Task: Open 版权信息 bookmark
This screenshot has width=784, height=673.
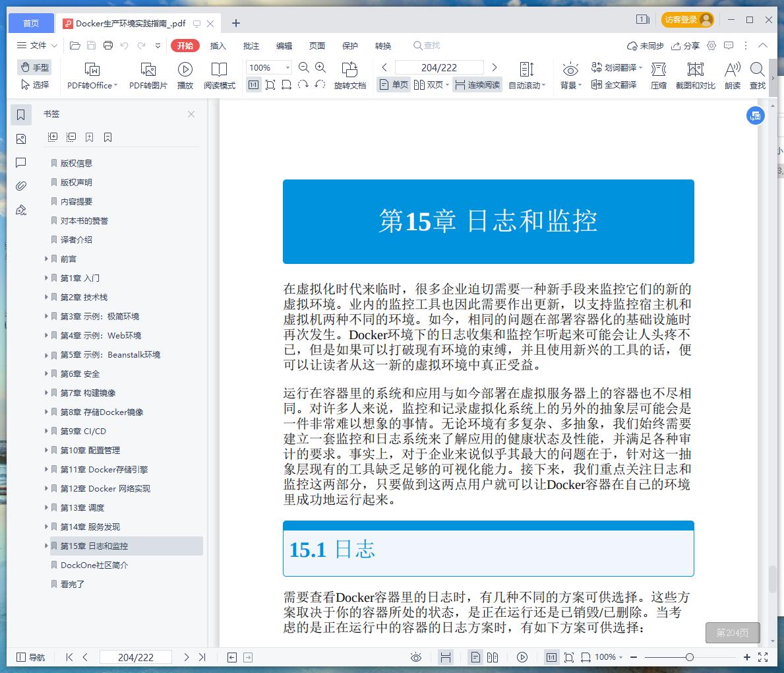Action: click(x=76, y=163)
